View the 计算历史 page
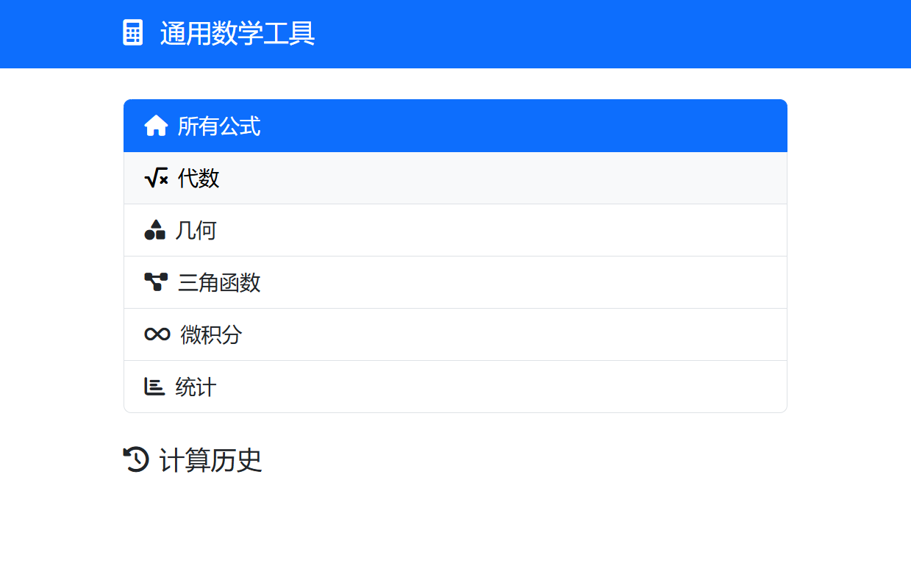This screenshot has height=588, width=911. (210, 461)
